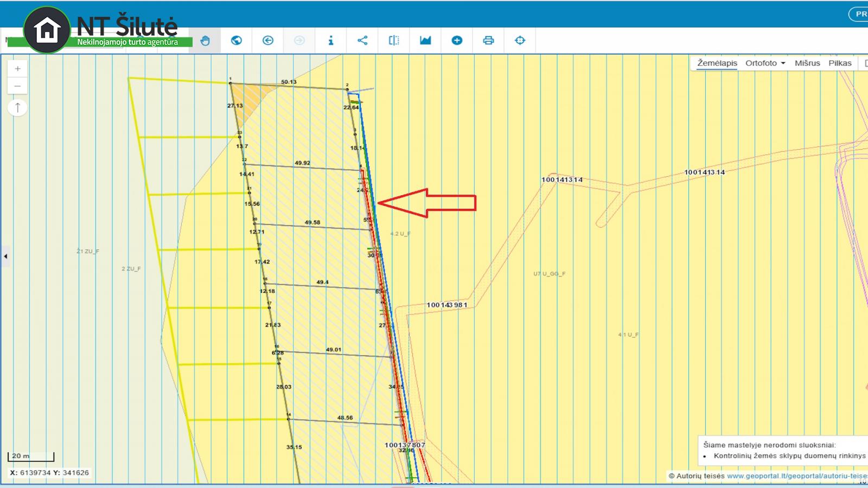Click the 27.13 side length label
The image size is (868, 488).
point(235,106)
